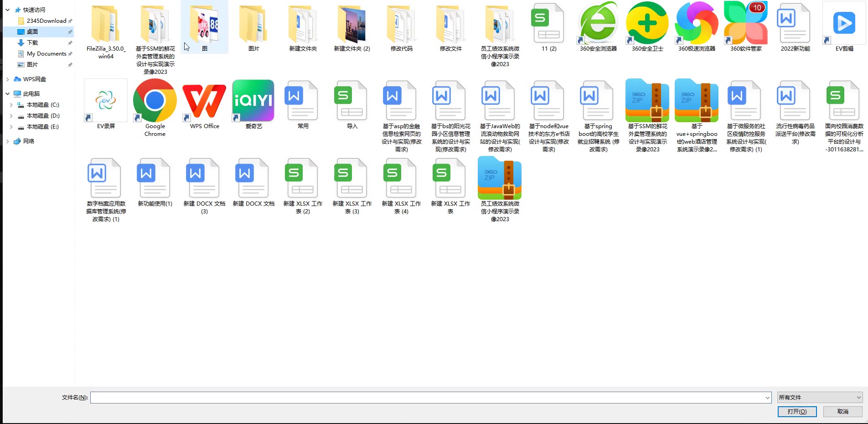Image resolution: width=868 pixels, height=424 pixels.
Task: Click the 打开(O) button
Action: (797, 412)
